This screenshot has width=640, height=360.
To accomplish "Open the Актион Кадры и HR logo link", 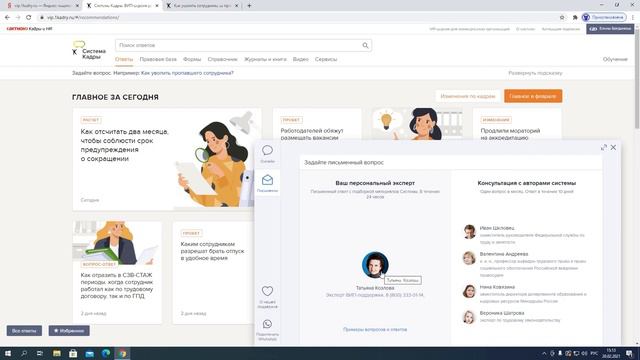I will coord(29,29).
